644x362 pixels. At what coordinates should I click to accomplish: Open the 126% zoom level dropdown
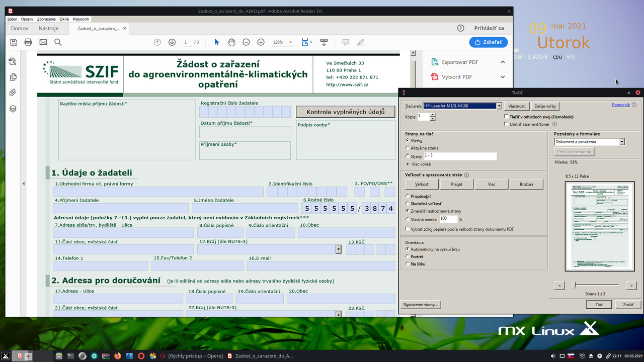click(x=290, y=43)
